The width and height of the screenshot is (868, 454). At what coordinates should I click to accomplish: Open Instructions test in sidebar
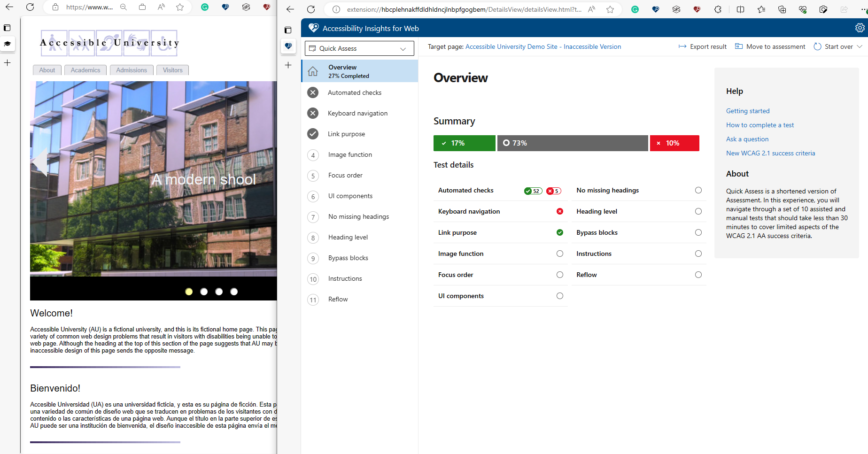click(360, 278)
